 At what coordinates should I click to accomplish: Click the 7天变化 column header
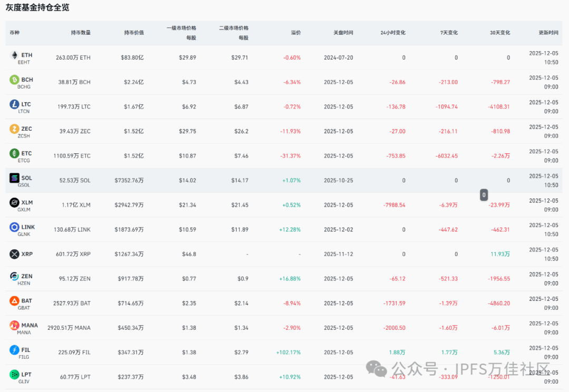(x=449, y=33)
